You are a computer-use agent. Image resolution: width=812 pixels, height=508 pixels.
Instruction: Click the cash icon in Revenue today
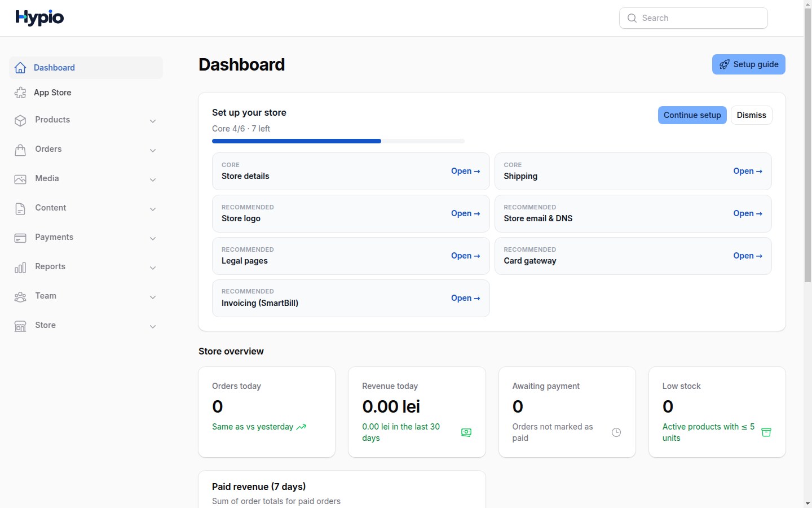point(466,432)
